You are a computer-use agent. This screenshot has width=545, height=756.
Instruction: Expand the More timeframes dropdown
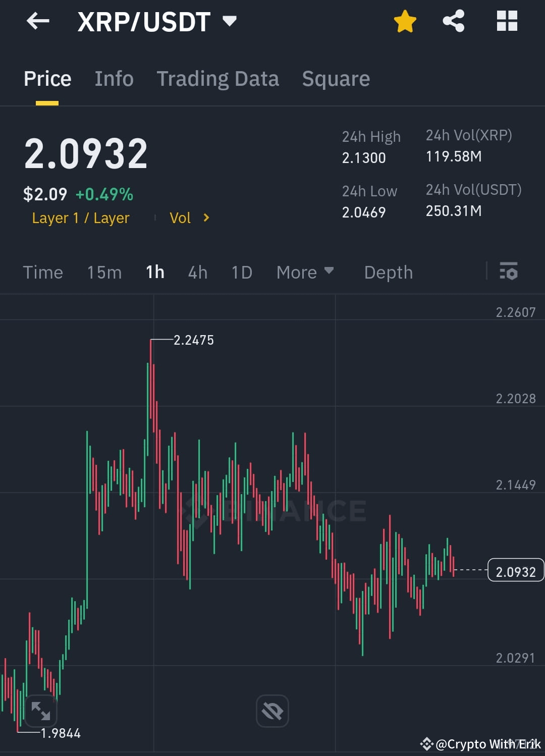point(305,272)
